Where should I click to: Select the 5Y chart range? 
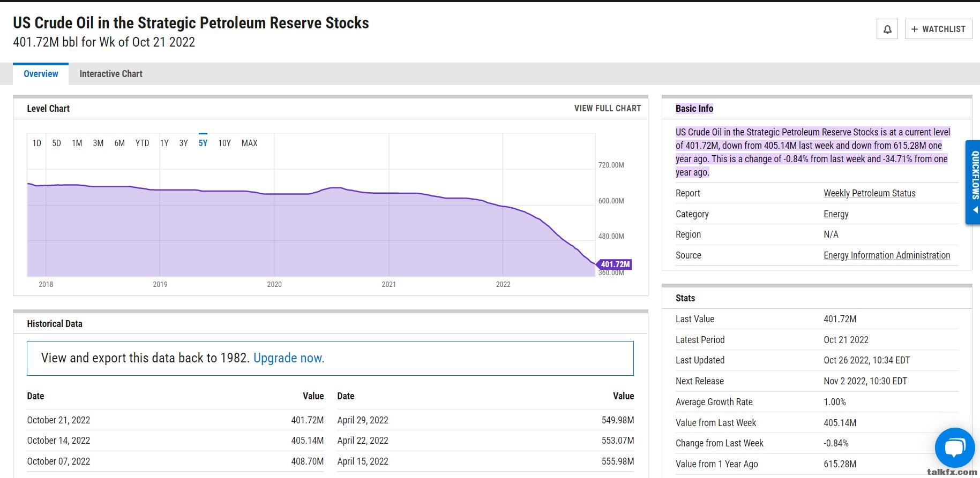tap(203, 143)
